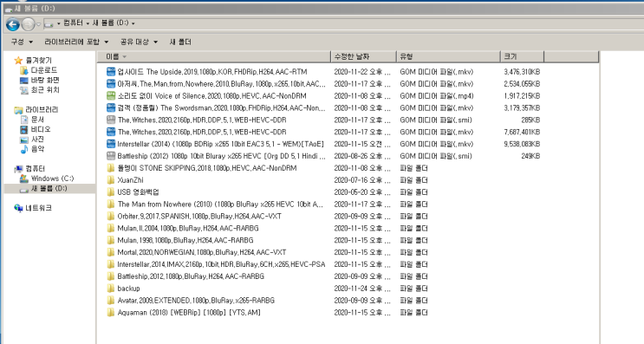Click the icon of The.Witches 7,687,401KB mkv

pyautogui.click(x=111, y=132)
